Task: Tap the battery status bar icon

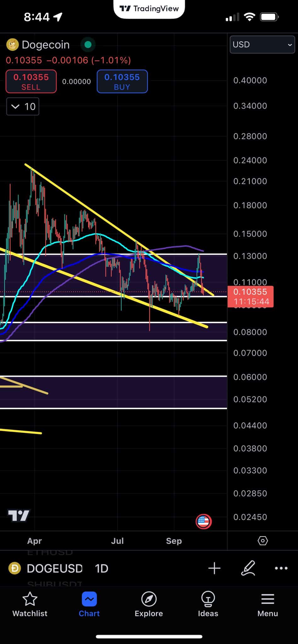Action: 269,17
